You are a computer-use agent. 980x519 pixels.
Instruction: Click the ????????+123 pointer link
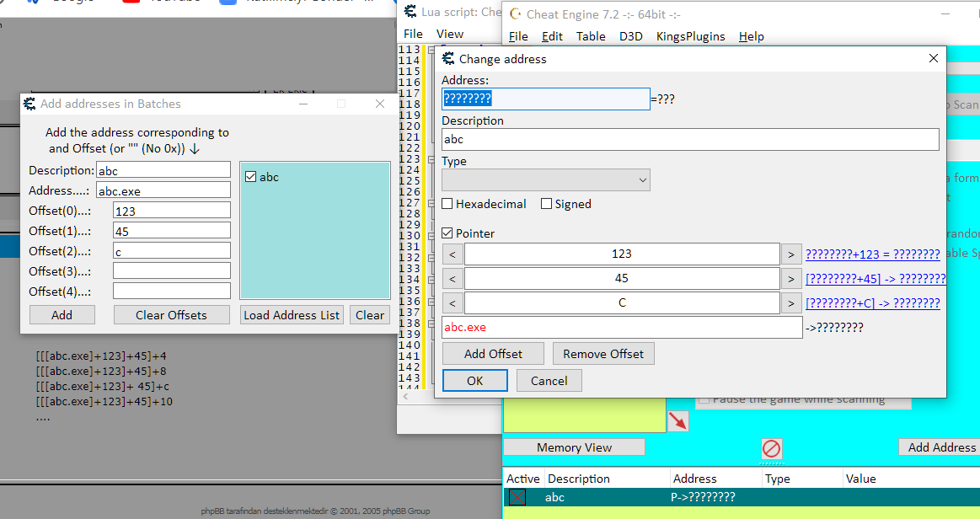[872, 254]
